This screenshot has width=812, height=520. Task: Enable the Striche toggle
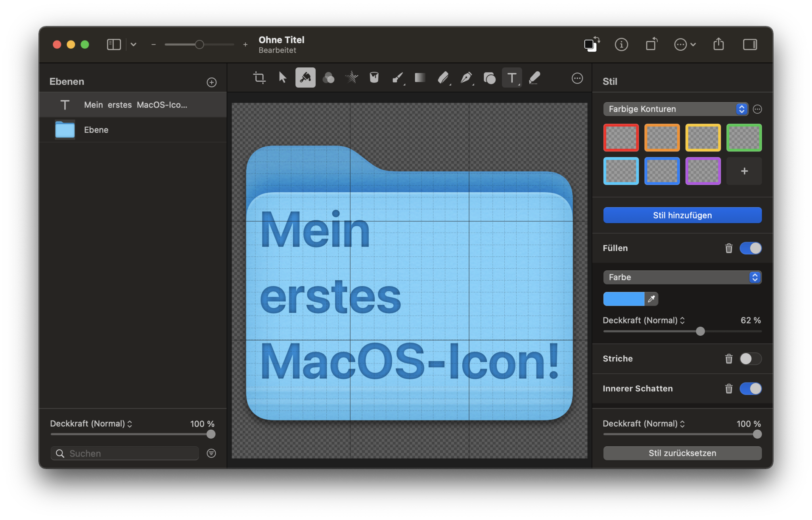click(x=751, y=359)
